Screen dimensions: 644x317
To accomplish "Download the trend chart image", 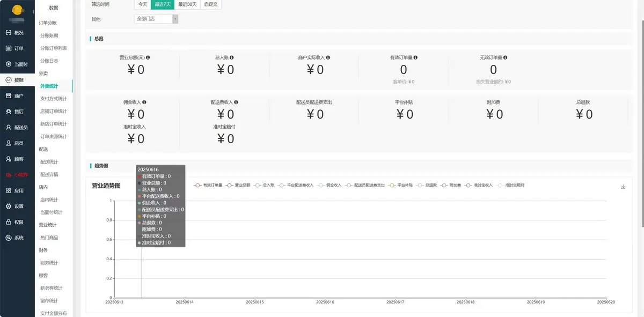I will [x=623, y=187].
